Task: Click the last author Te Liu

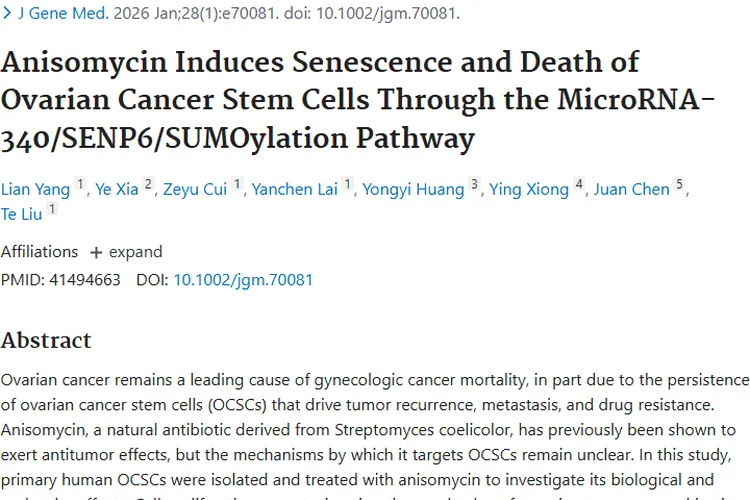Action: tap(22, 215)
